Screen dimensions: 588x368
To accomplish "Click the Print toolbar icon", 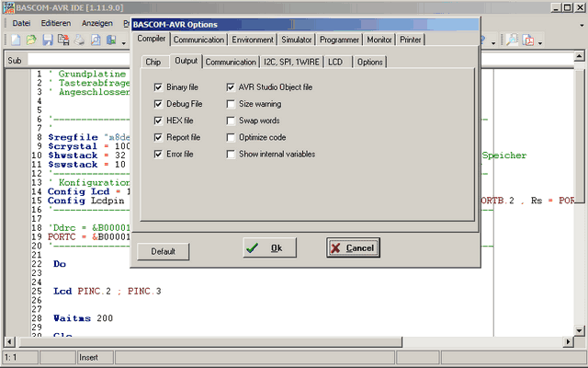I will click(79, 40).
